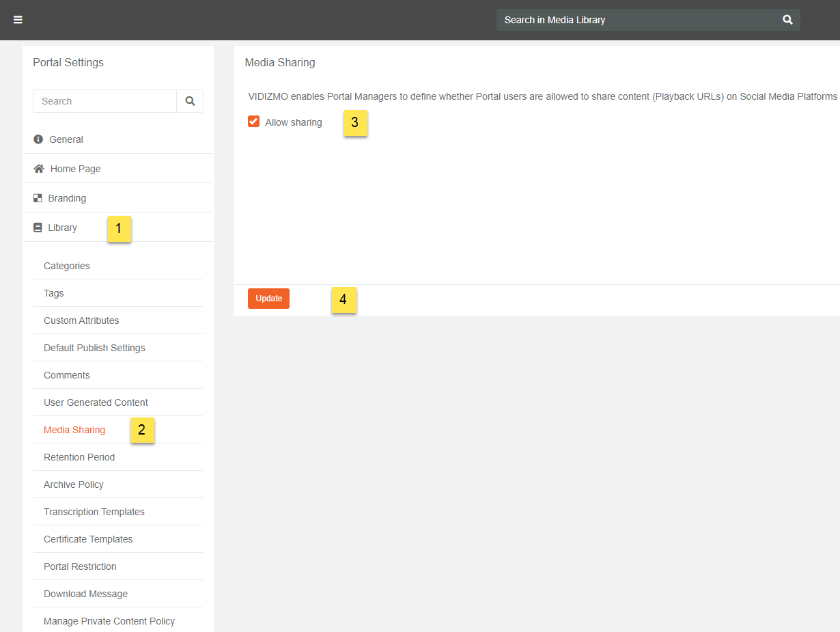
Task: Open the hamburger navigation menu
Action: [x=18, y=20]
